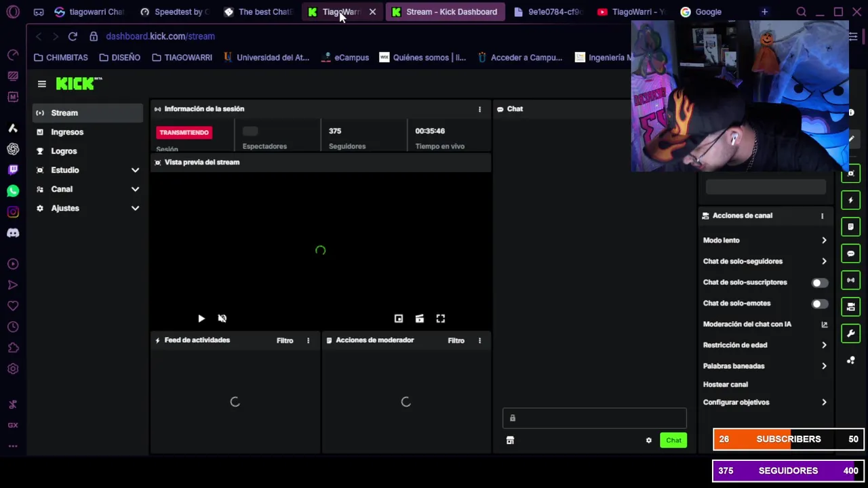Open the Aria AI sidebar icon
The height and width of the screenshot is (488, 868).
pos(13,128)
